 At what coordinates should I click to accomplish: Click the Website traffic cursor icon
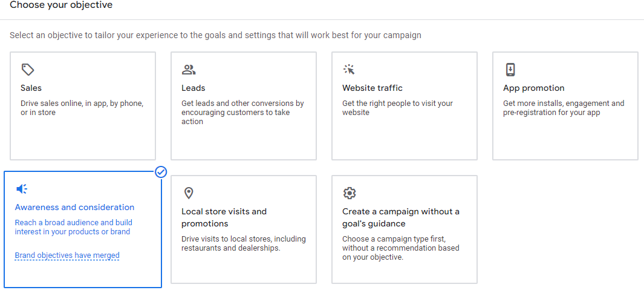[349, 70]
